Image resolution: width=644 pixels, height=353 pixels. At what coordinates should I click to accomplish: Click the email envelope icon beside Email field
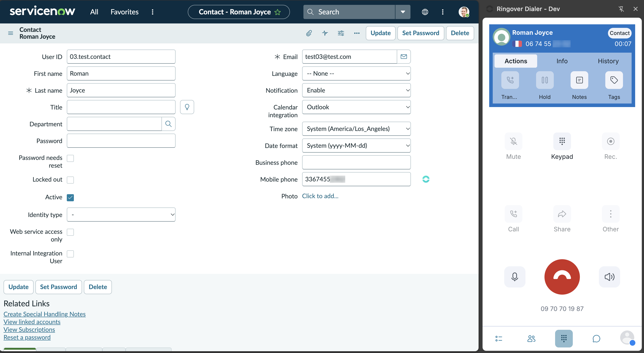(404, 57)
